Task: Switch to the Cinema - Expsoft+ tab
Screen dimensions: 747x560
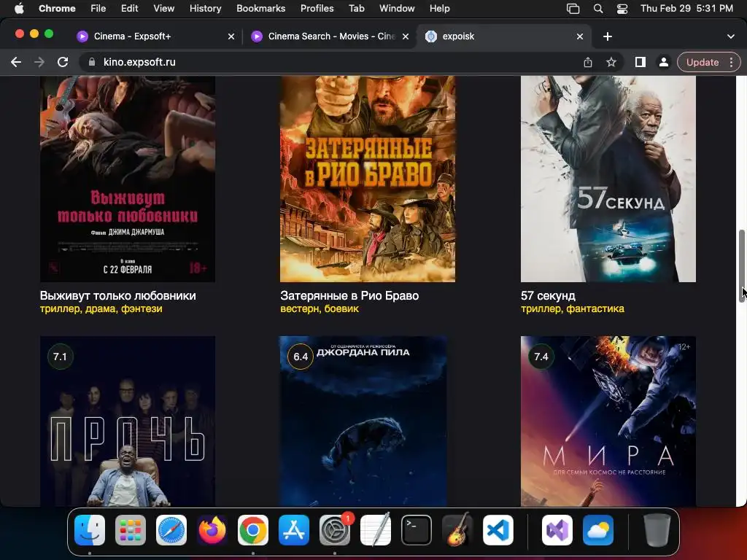Action: [x=156, y=36]
